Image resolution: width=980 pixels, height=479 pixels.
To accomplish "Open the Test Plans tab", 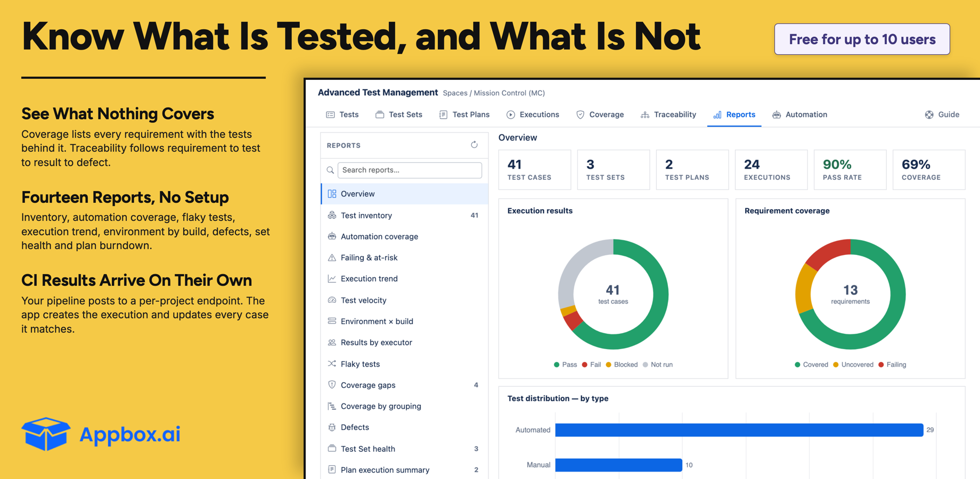I will [464, 114].
